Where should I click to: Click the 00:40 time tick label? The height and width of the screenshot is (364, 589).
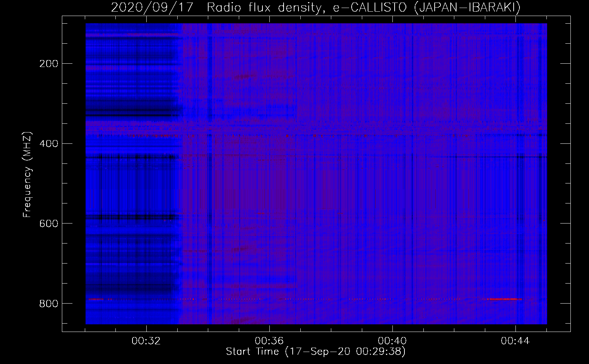point(392,341)
